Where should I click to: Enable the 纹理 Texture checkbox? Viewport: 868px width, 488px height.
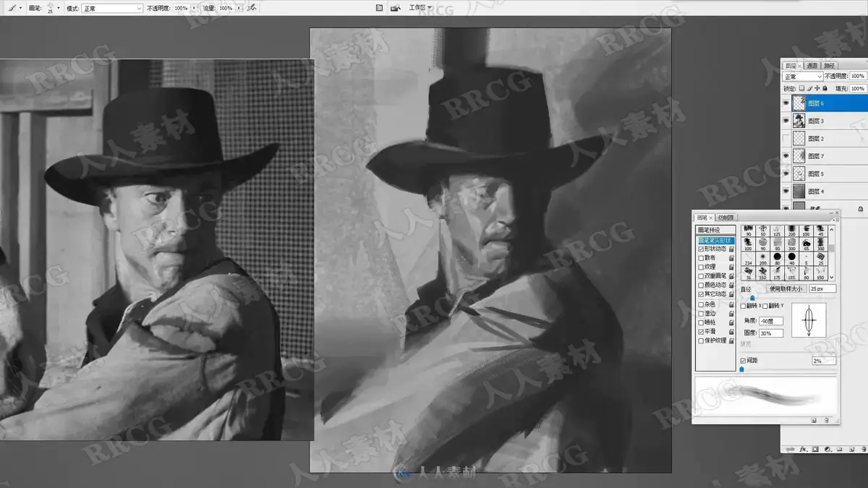tap(700, 267)
